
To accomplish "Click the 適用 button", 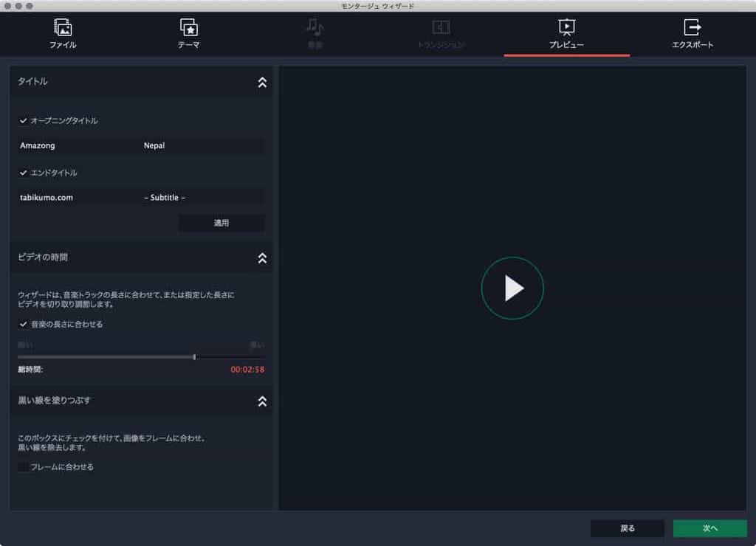I will coord(221,223).
